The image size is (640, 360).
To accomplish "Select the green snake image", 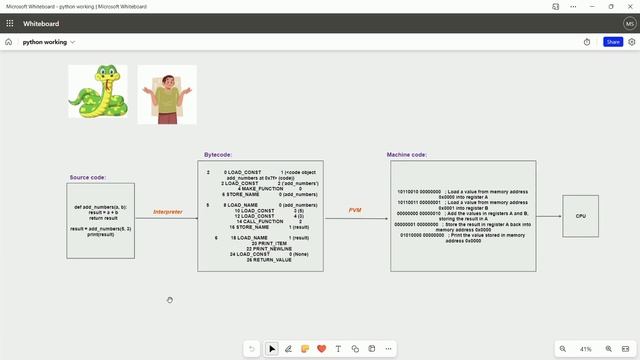I will point(98,91).
